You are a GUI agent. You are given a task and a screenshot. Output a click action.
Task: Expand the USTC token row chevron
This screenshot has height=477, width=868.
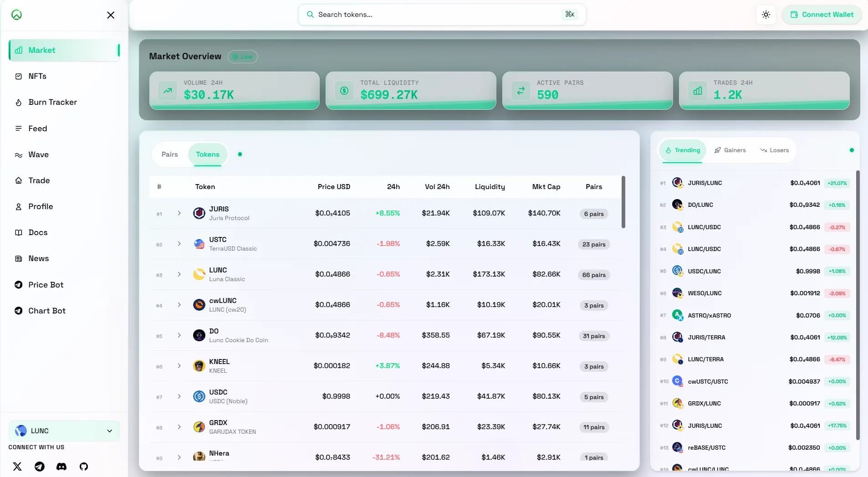(179, 244)
